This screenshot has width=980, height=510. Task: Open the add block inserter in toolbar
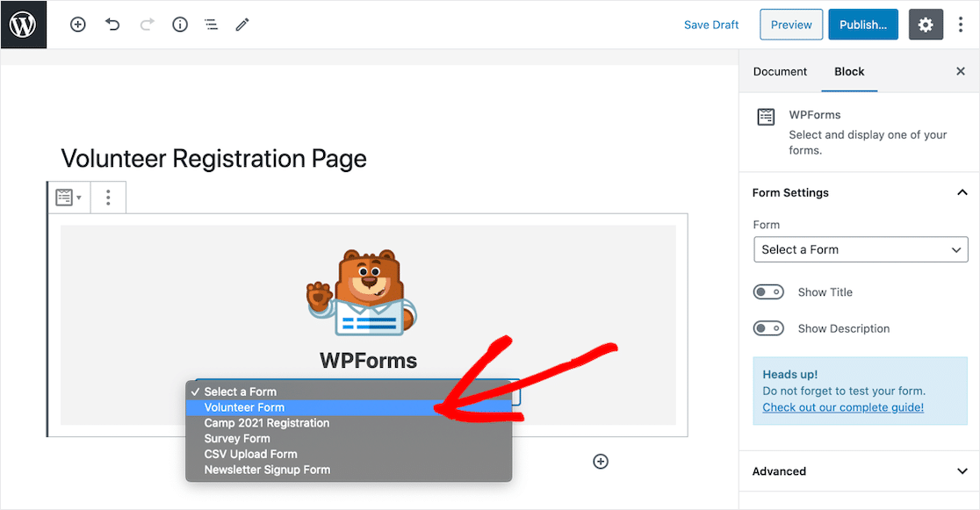78,25
